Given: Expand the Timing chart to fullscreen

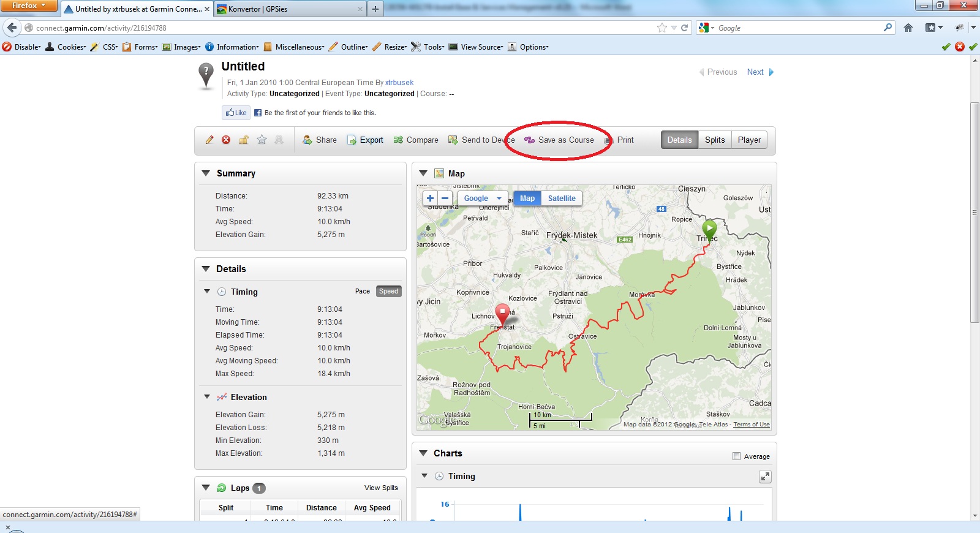Looking at the screenshot, I should click(x=765, y=476).
